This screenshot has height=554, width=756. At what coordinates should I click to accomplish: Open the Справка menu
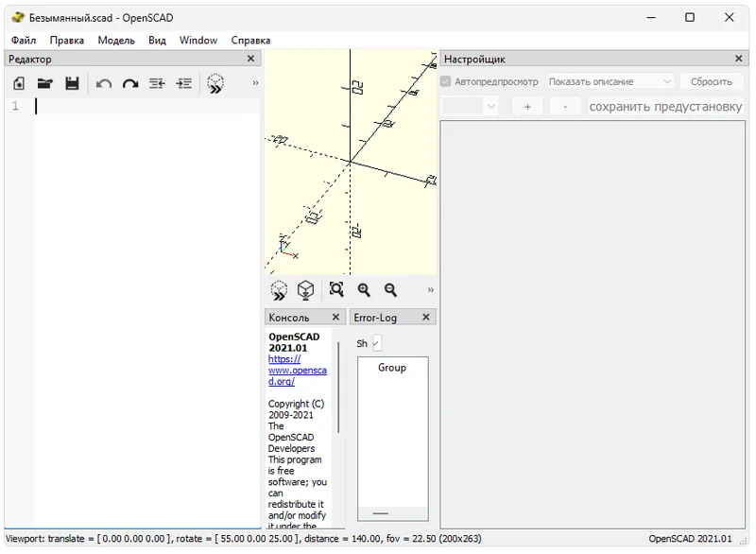click(250, 40)
